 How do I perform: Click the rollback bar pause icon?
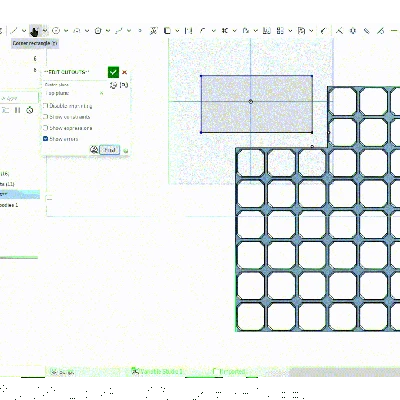coord(18,110)
